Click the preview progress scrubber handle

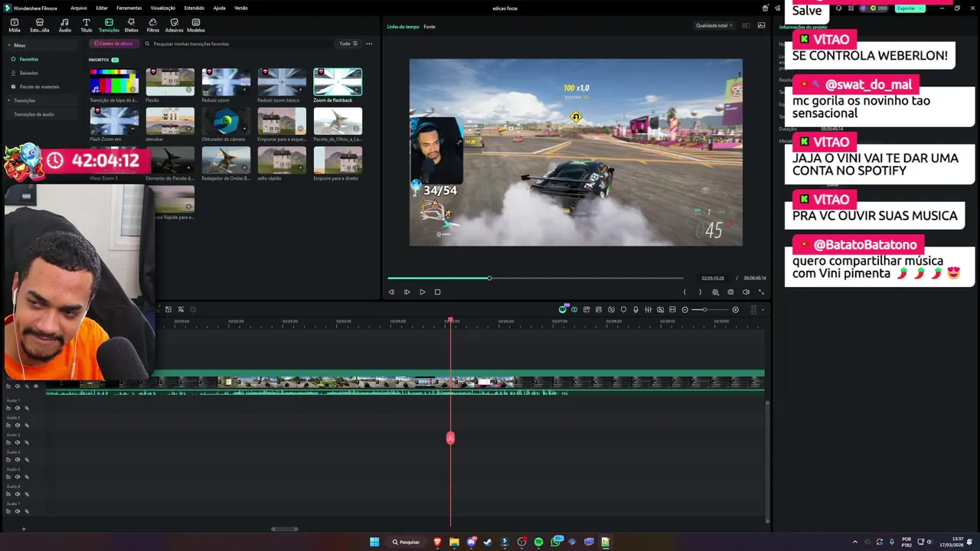(x=489, y=278)
